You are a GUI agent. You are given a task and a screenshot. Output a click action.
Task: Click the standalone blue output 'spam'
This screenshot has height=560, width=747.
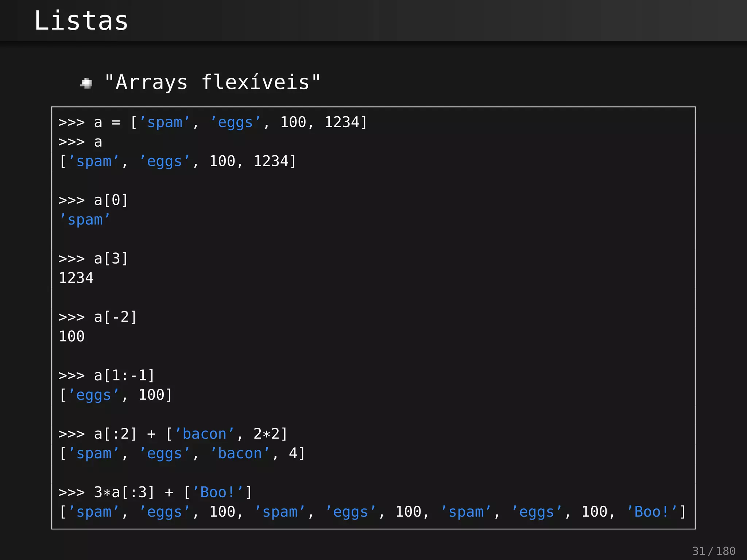pos(85,220)
